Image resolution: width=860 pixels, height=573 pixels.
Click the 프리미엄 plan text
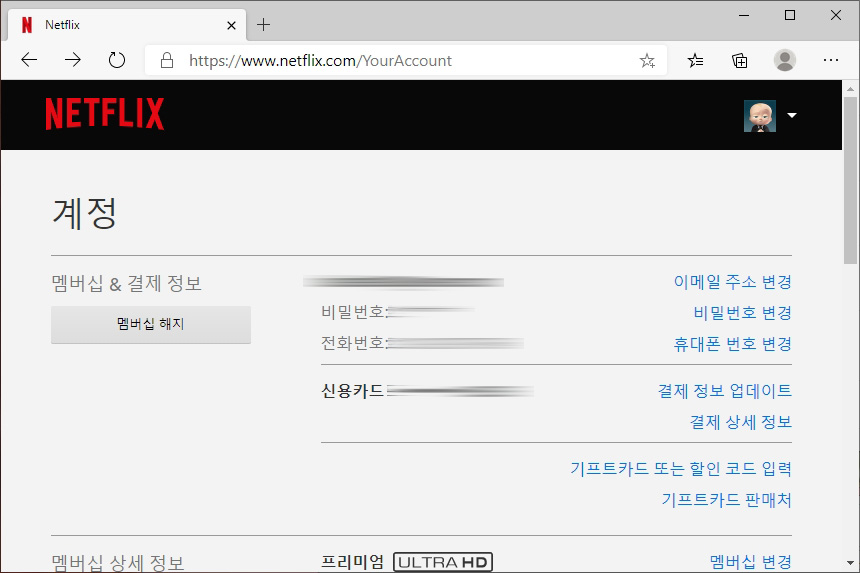tap(352, 561)
